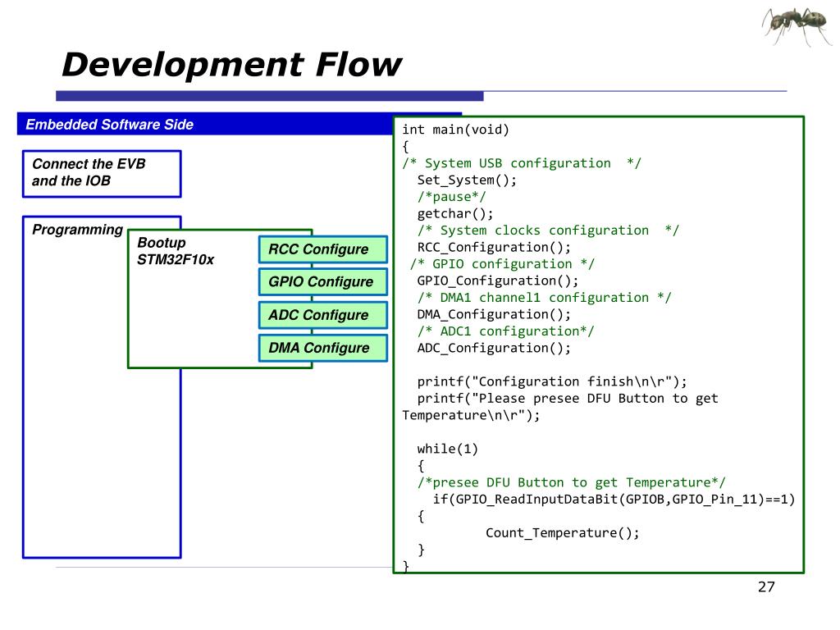Click the 'GPIO Configure' box
840x630 pixels.
[323, 282]
